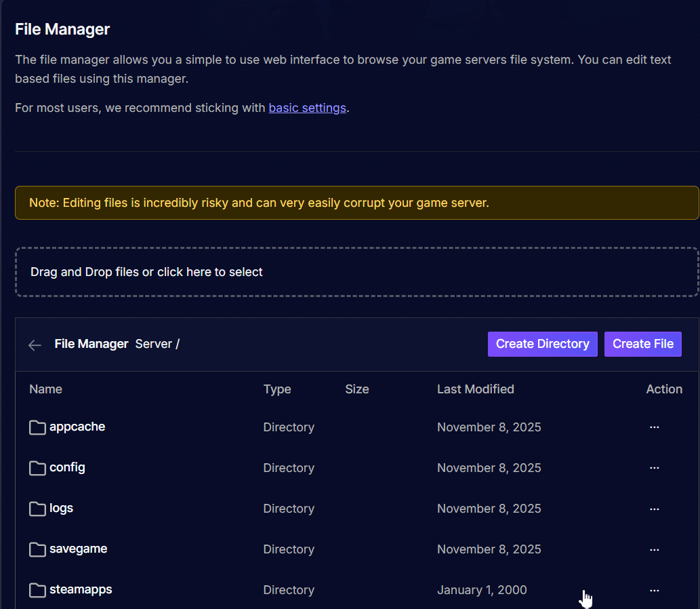
Task: Click the Server / breadcrumb item
Action: tap(157, 344)
